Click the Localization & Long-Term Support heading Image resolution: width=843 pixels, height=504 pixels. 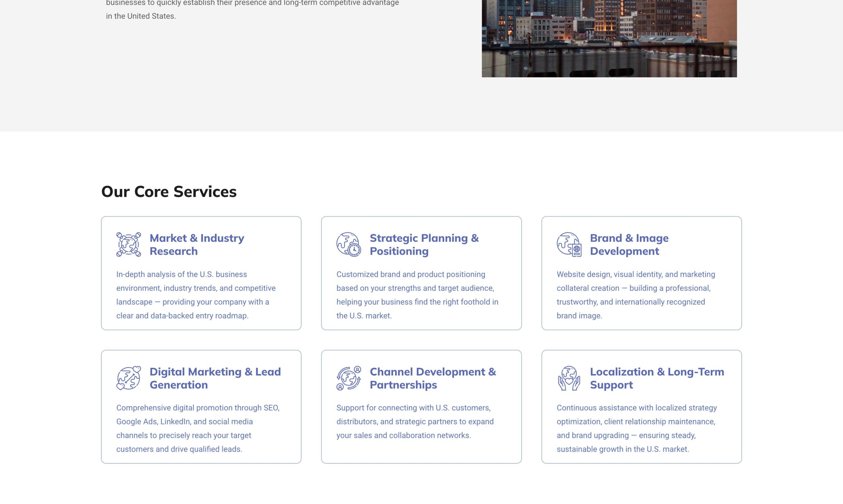pos(657,378)
